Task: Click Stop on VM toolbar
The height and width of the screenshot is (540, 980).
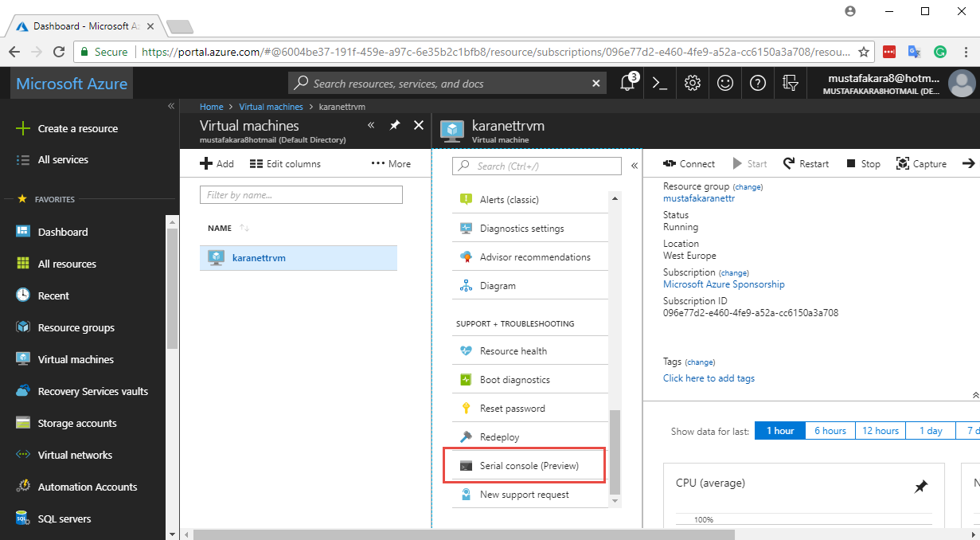Action: pyautogui.click(x=863, y=163)
